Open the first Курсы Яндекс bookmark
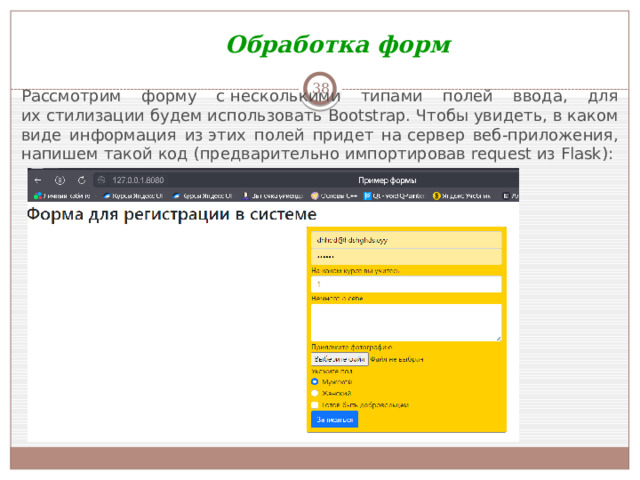This screenshot has height=480, width=640. click(133, 196)
